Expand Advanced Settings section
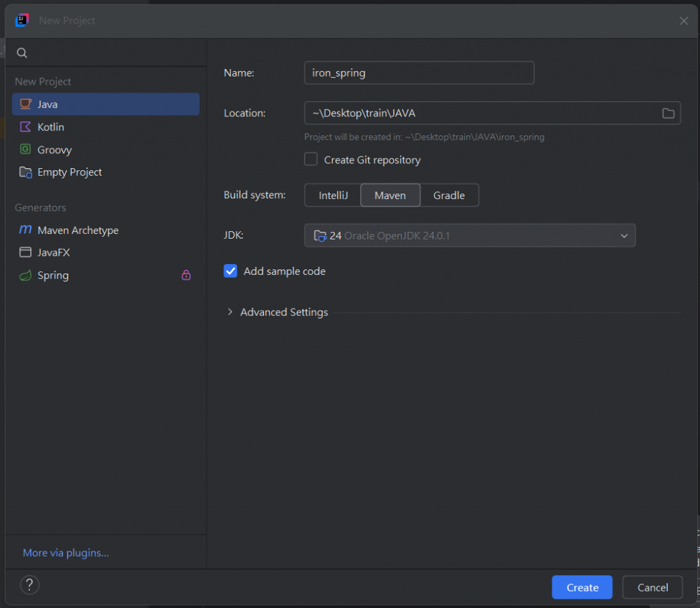The height and width of the screenshot is (608, 700). pos(230,312)
